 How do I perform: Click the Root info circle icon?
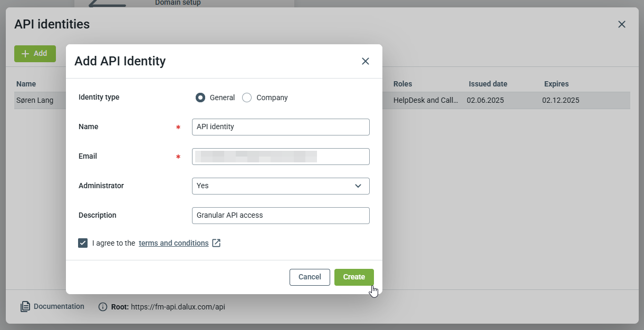pyautogui.click(x=103, y=307)
